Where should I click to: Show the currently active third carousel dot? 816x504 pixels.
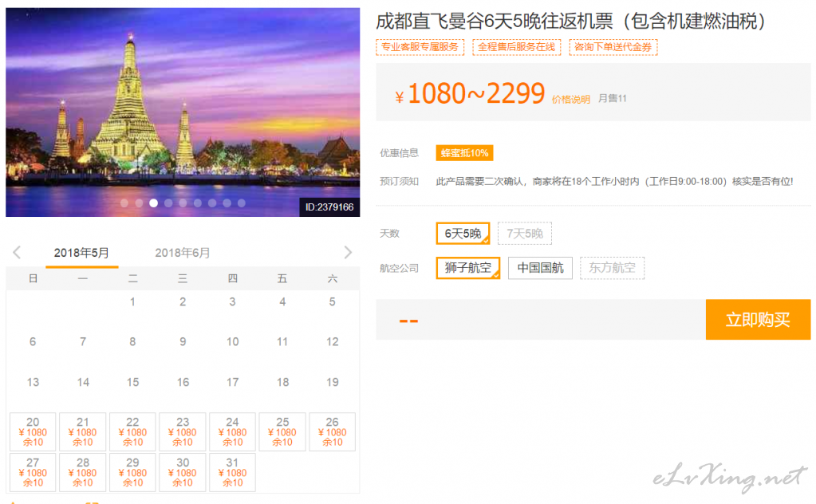click(x=153, y=203)
